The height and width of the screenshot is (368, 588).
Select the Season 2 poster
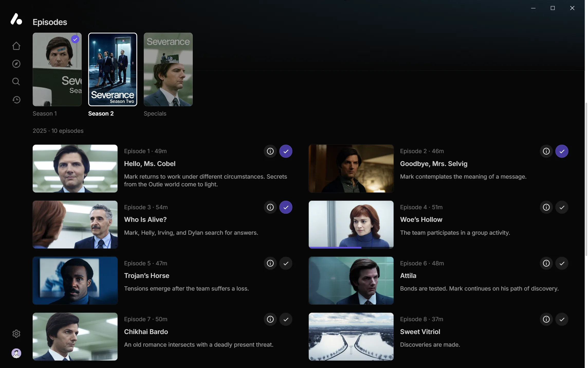click(113, 69)
